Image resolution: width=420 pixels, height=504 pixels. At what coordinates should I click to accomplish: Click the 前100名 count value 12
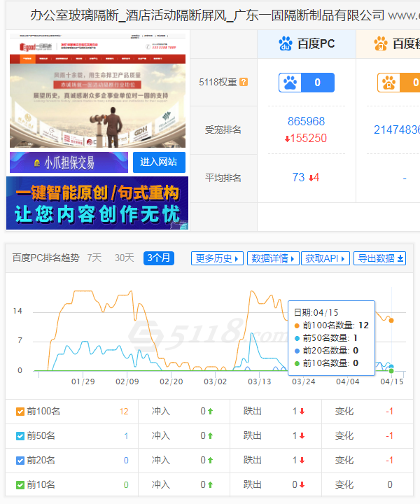tap(124, 412)
